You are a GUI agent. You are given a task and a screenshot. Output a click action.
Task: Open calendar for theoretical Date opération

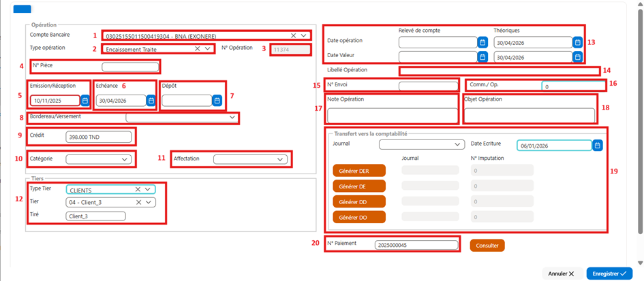pyautogui.click(x=577, y=42)
